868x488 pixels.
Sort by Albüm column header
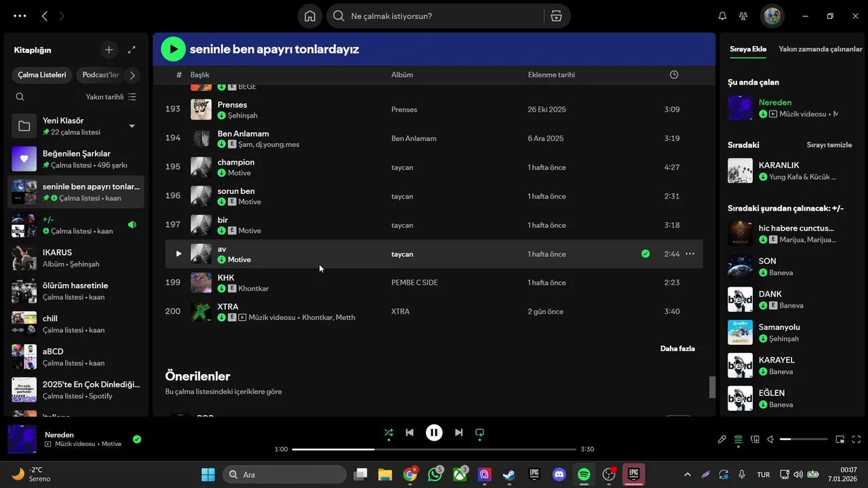click(402, 75)
